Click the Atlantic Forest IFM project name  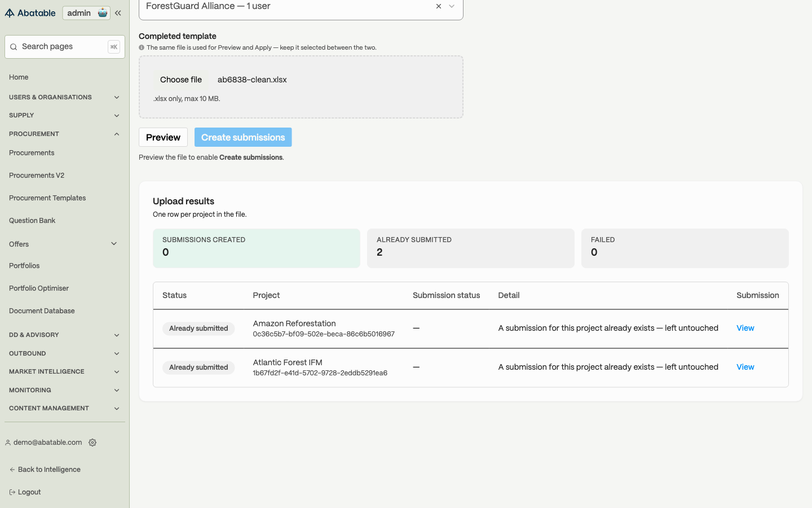click(x=288, y=362)
